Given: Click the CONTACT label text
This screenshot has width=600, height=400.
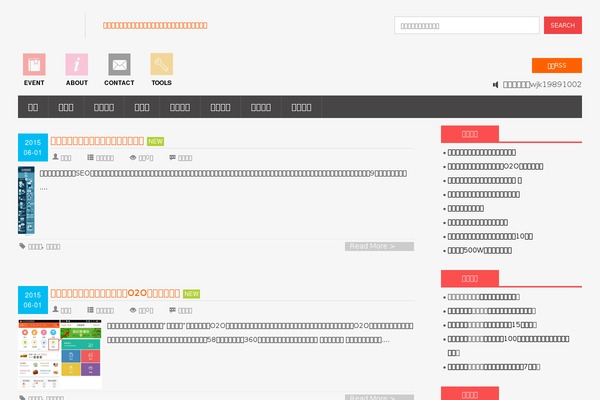Looking at the screenshot, I should pos(119,83).
